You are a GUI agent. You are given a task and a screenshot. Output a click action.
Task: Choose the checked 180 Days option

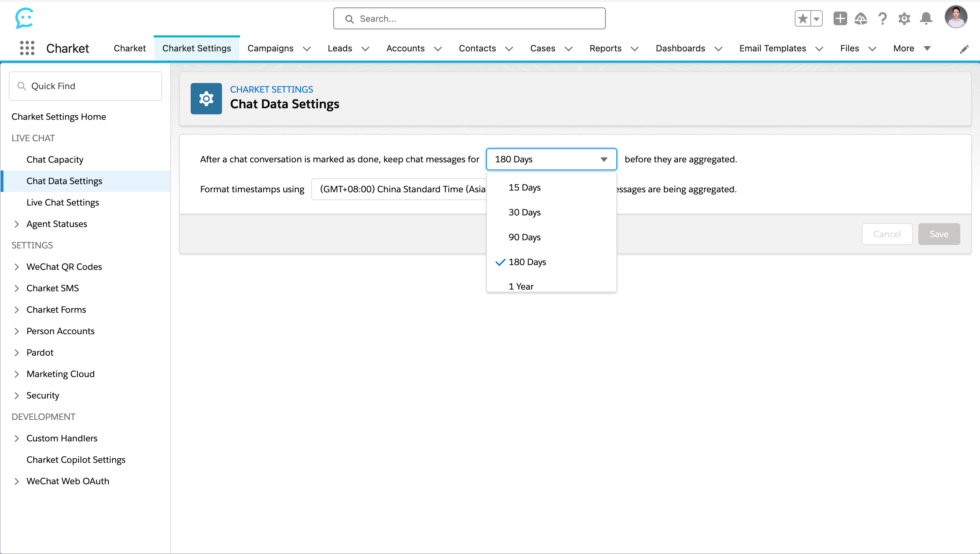(551, 262)
